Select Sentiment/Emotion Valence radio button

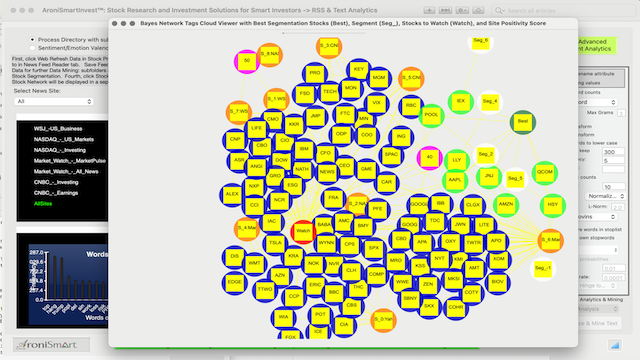[32, 48]
